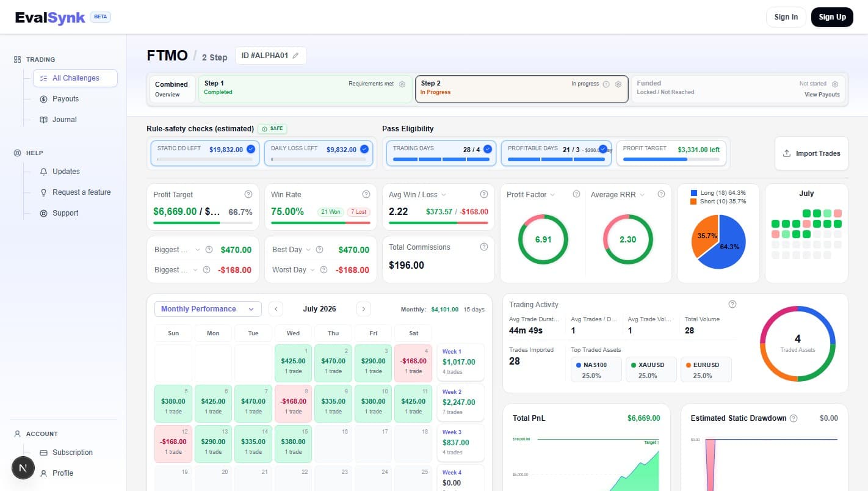Click Total Commissions help icon
This screenshot has width=868, height=491.
[x=484, y=247]
